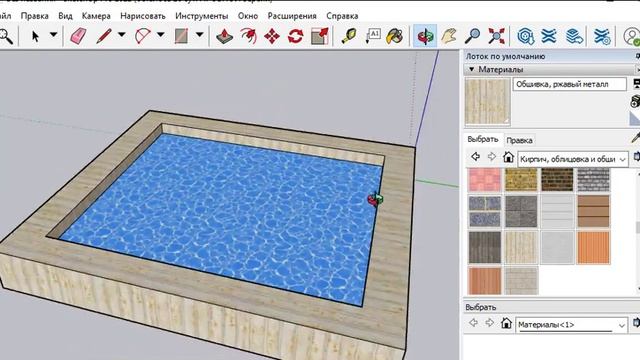Go forward in upper materials browser

pyautogui.click(x=491, y=156)
